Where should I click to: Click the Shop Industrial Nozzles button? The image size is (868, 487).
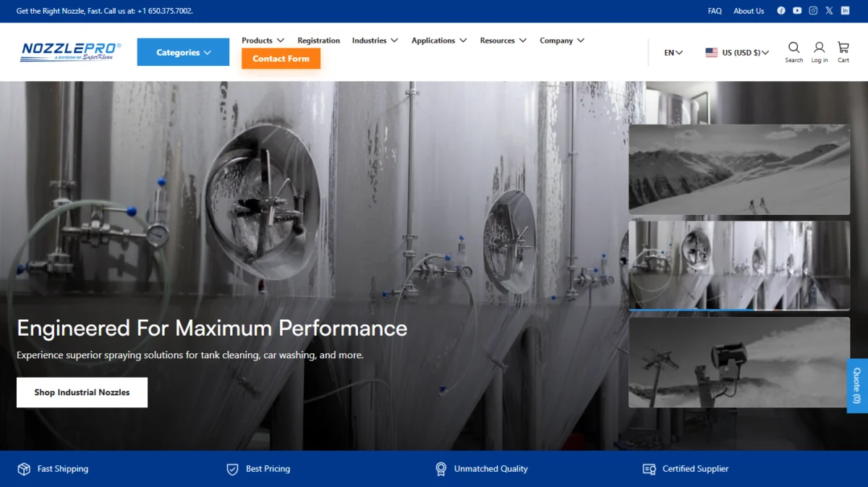pos(82,391)
